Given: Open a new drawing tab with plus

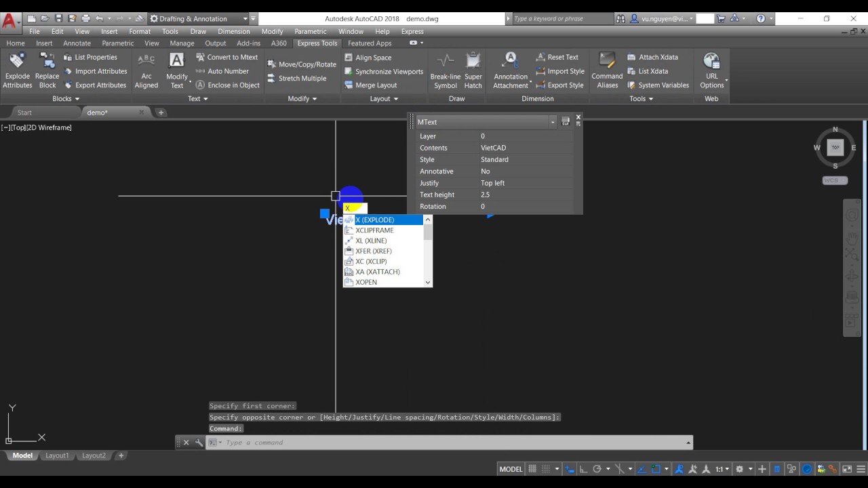Looking at the screenshot, I should click(161, 113).
